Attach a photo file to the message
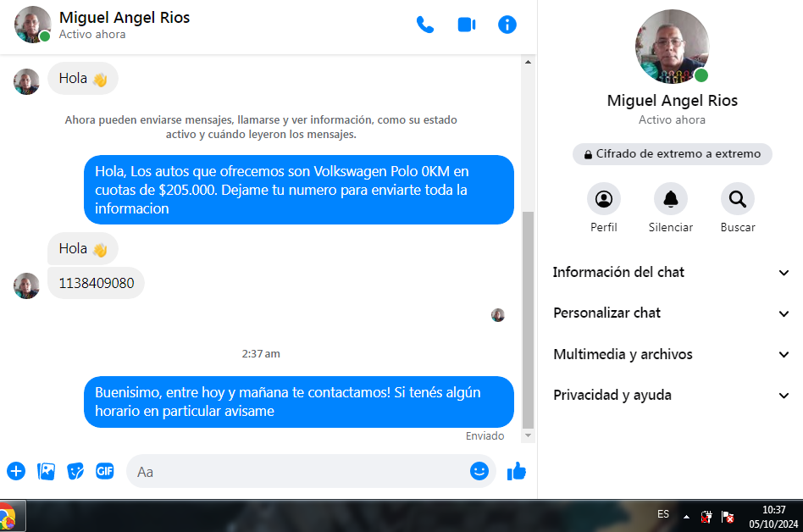This screenshot has height=532, width=803. tap(46, 471)
